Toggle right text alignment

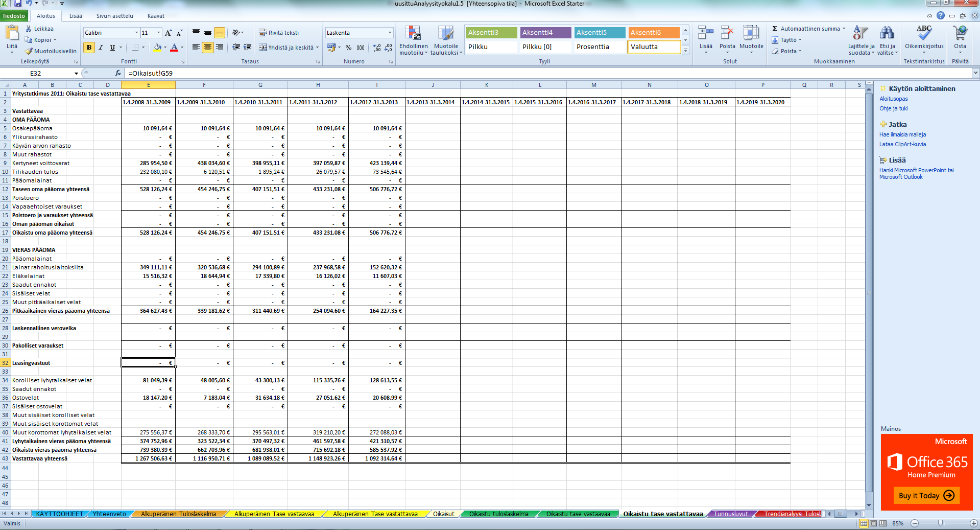pyautogui.click(x=220, y=48)
